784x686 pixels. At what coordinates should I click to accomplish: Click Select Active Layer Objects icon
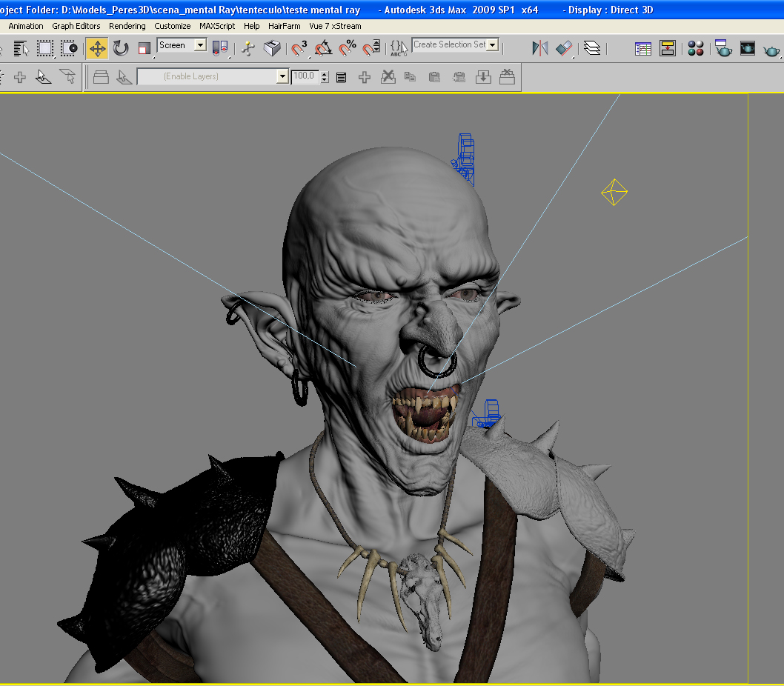pyautogui.click(x=124, y=77)
